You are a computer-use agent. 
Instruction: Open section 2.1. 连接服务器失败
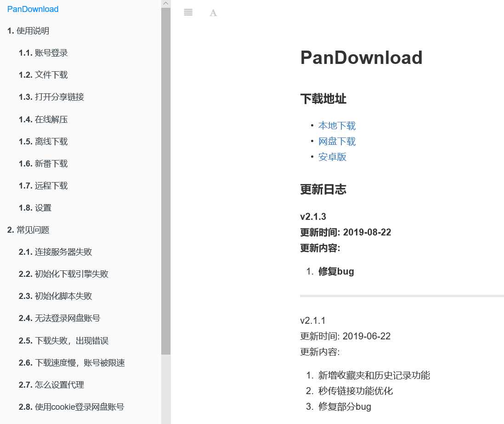tap(55, 252)
